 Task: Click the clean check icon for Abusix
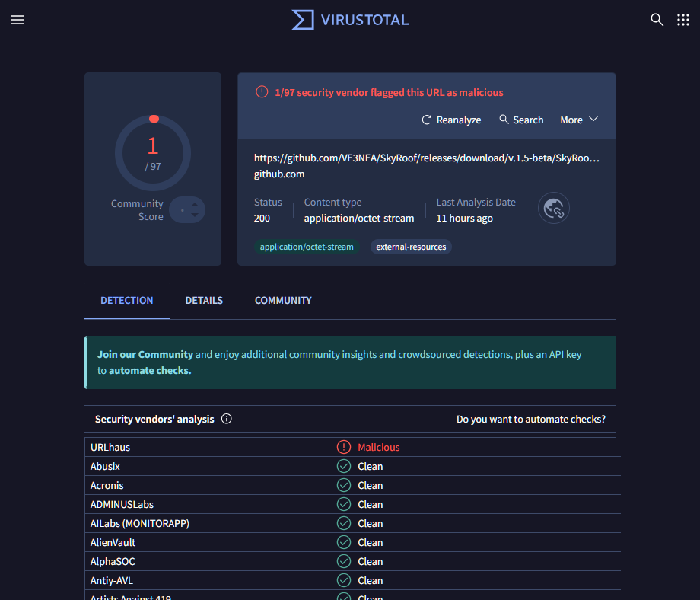pyautogui.click(x=344, y=466)
